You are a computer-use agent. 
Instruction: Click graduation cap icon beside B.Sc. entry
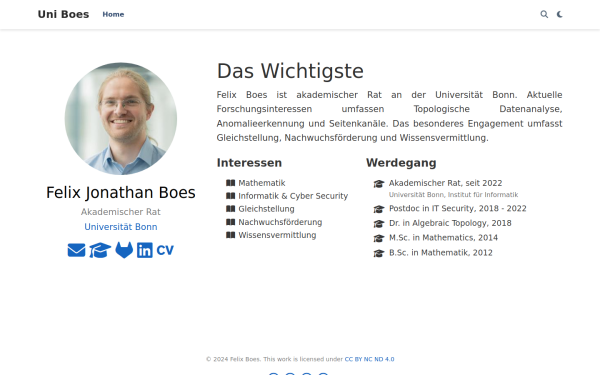click(379, 253)
